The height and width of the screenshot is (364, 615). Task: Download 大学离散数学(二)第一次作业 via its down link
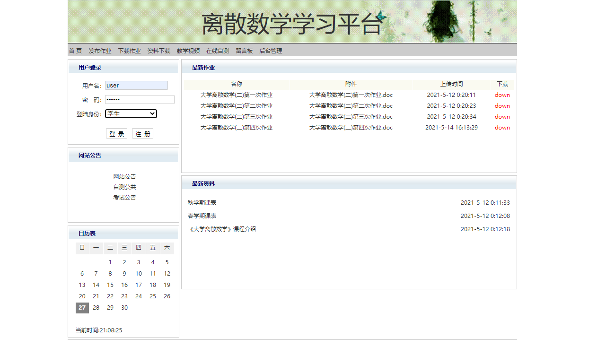(x=502, y=95)
